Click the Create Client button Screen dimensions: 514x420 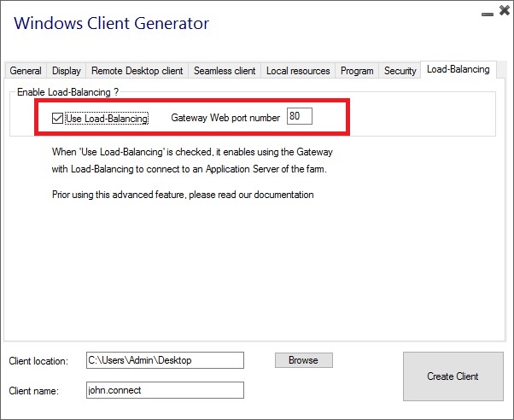[453, 376]
